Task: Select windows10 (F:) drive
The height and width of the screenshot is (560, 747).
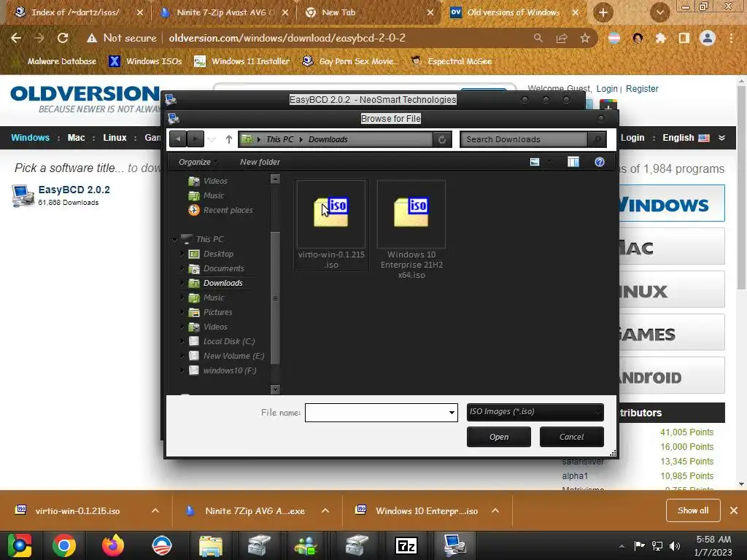Action: 230,370
